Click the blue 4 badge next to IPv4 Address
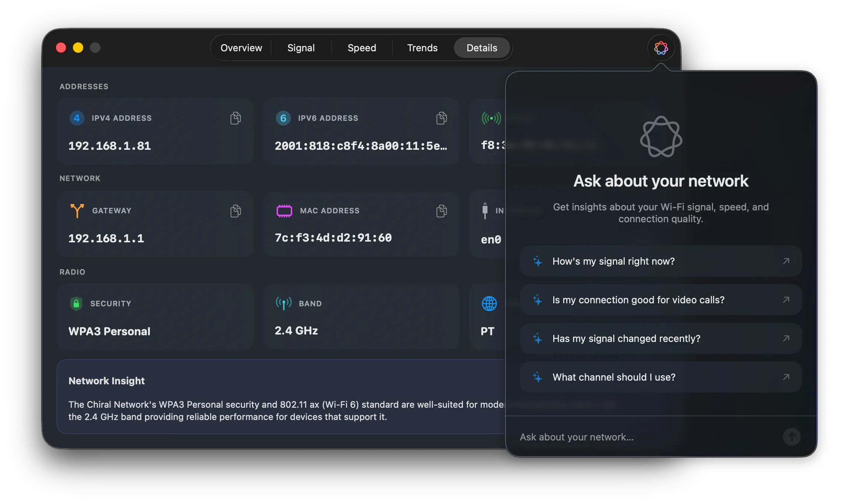The image size is (844, 504). [77, 118]
